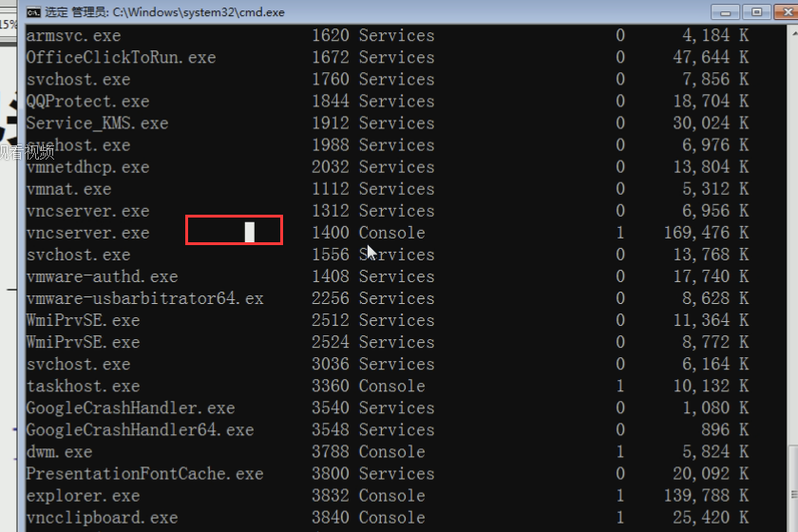Click the Console label for PID 3840
This screenshot has width=798, height=532.
pos(391,517)
